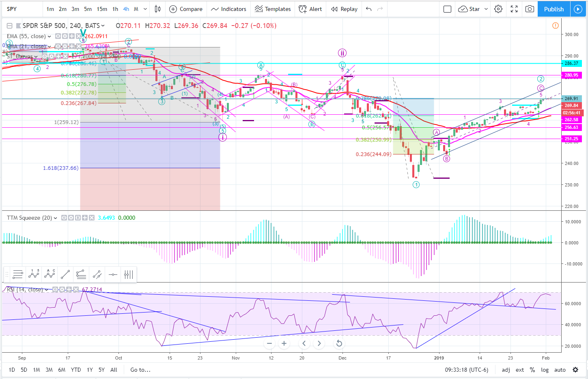Zoom out chart with minus button

click(269, 343)
